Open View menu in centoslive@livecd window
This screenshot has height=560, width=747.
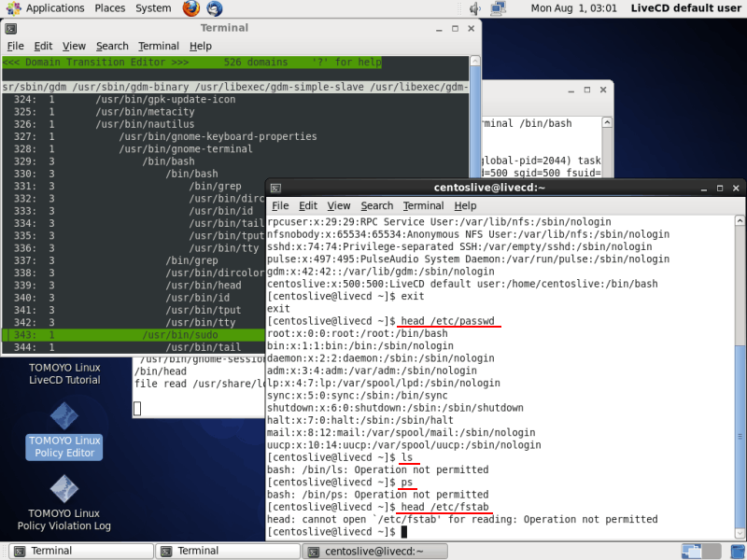[339, 205]
